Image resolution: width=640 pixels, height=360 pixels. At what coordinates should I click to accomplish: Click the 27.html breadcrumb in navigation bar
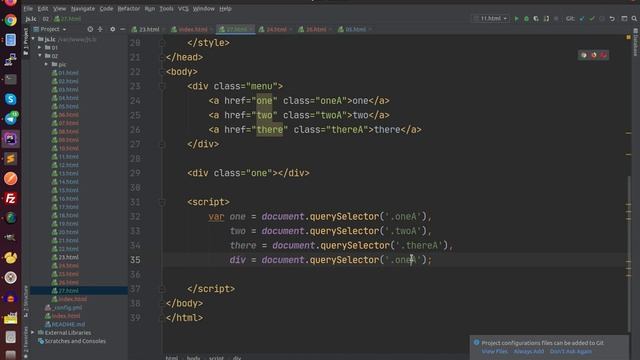(67, 19)
